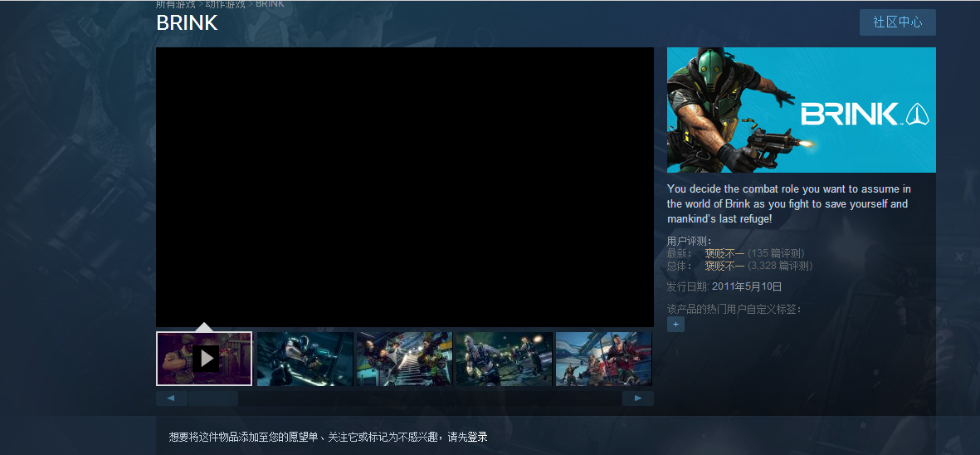
Task: Click the thumbnail strip scrollbar handle
Action: (213, 399)
